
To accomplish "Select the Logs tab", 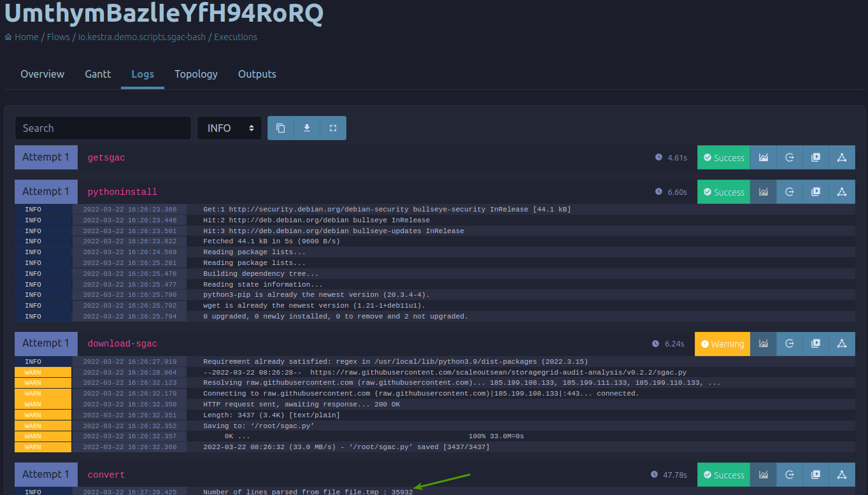I will tap(143, 74).
